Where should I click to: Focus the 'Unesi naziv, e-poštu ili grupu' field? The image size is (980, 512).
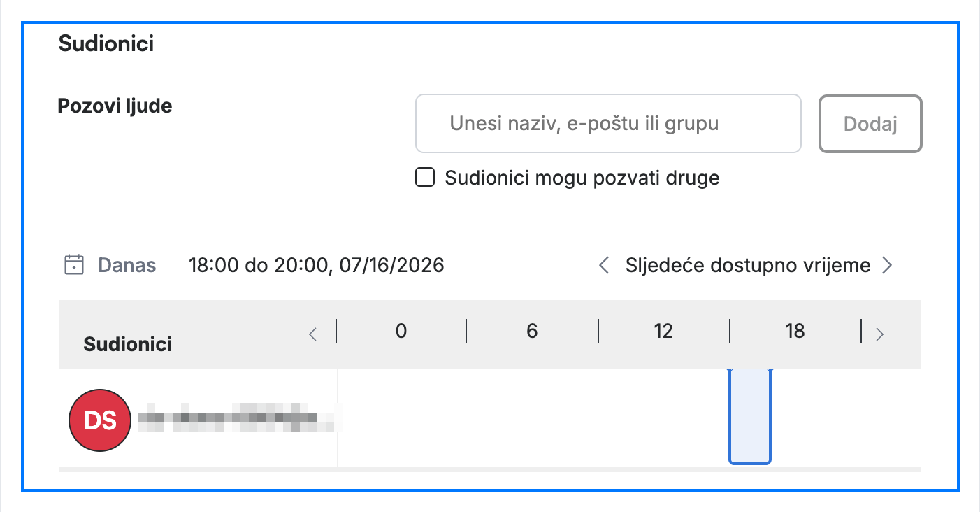tap(608, 124)
